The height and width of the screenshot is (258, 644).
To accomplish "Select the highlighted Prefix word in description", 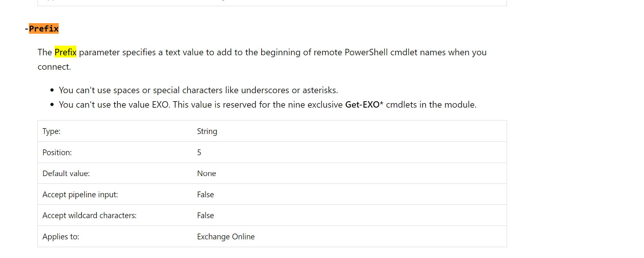I will pyautogui.click(x=65, y=52).
